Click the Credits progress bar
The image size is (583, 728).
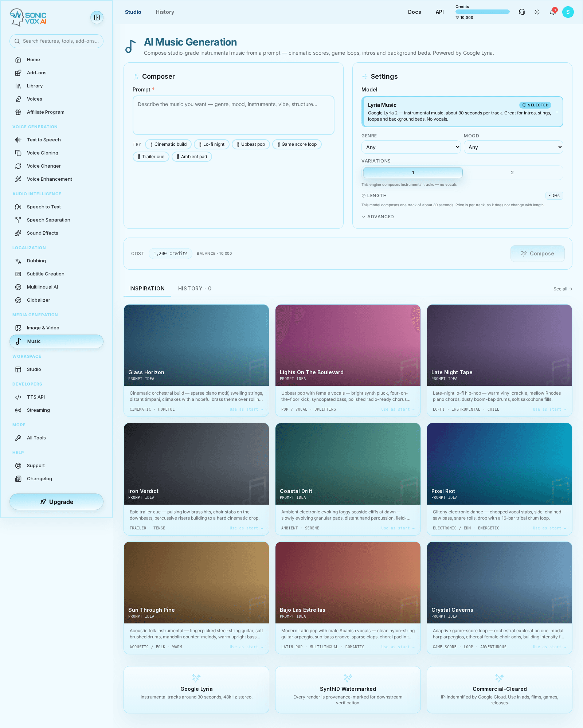[482, 12]
